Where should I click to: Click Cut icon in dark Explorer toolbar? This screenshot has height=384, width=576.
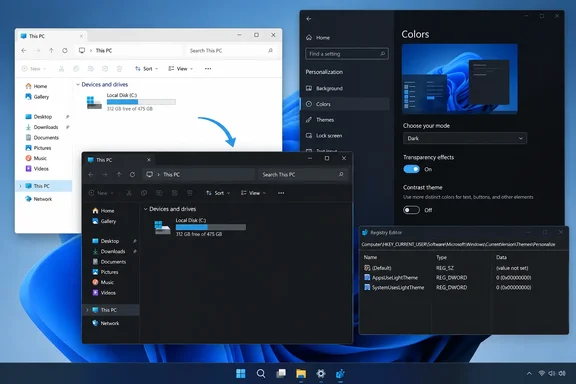click(x=129, y=193)
